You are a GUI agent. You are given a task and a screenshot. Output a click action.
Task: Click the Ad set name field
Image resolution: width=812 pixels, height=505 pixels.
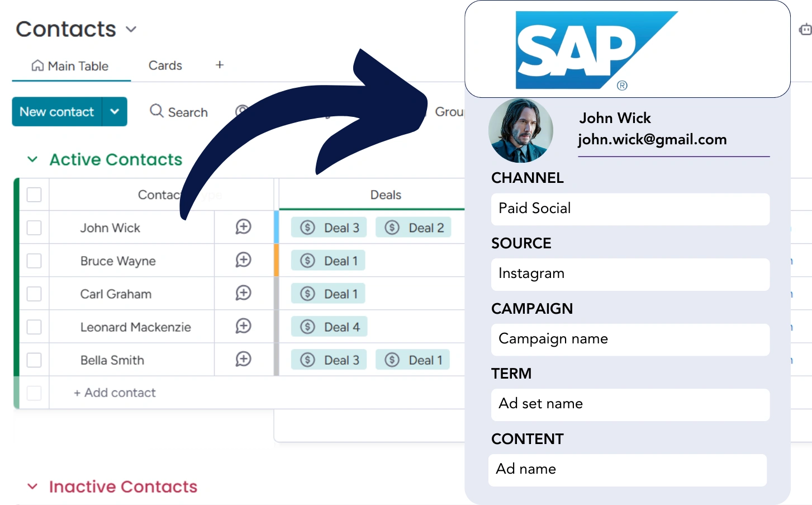(630, 404)
